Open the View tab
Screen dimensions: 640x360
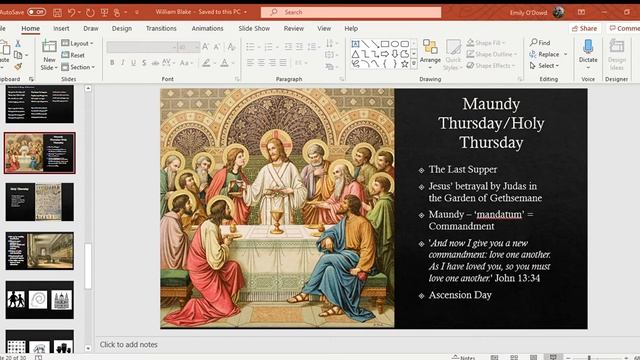pos(324,29)
